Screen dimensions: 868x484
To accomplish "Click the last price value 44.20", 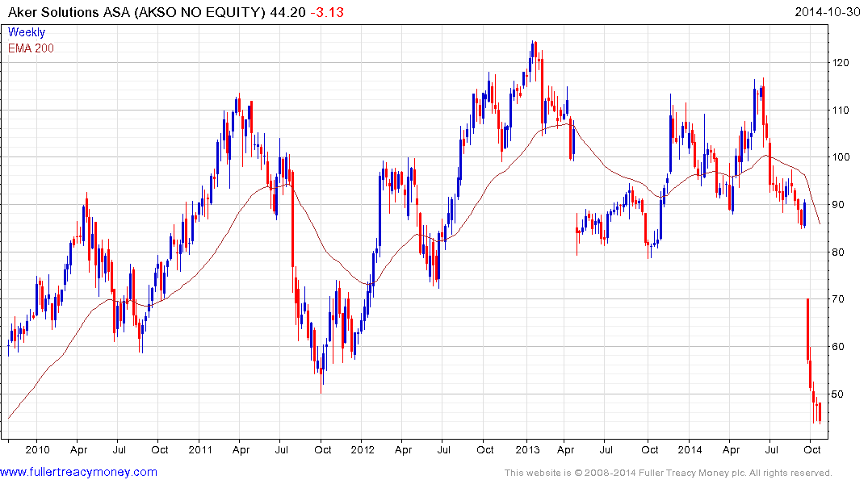I will (x=288, y=12).
